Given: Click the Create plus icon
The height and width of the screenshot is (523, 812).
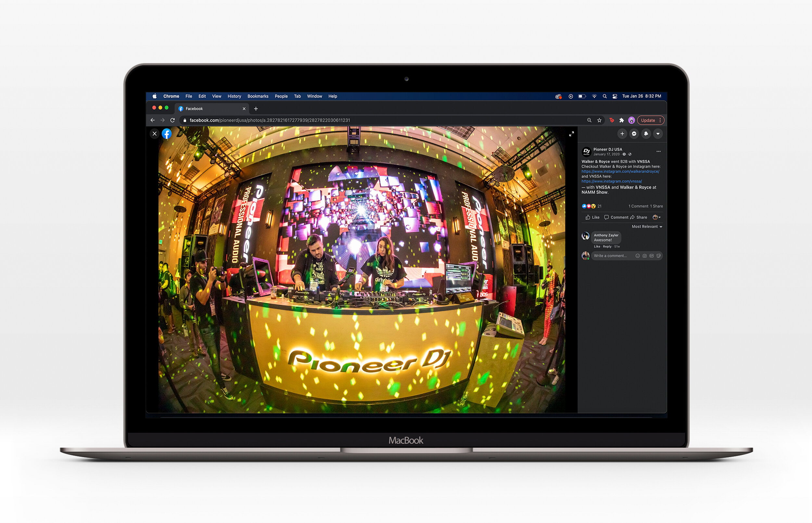Looking at the screenshot, I should [x=622, y=134].
